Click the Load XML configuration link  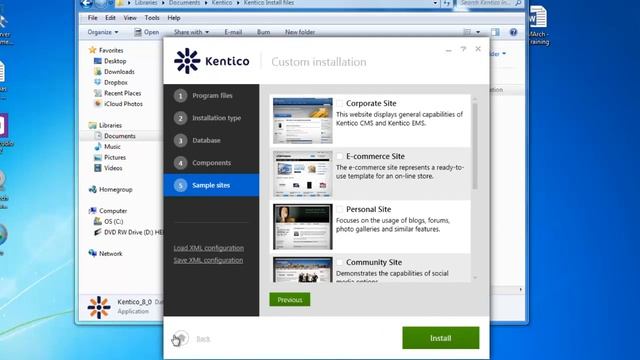208,248
